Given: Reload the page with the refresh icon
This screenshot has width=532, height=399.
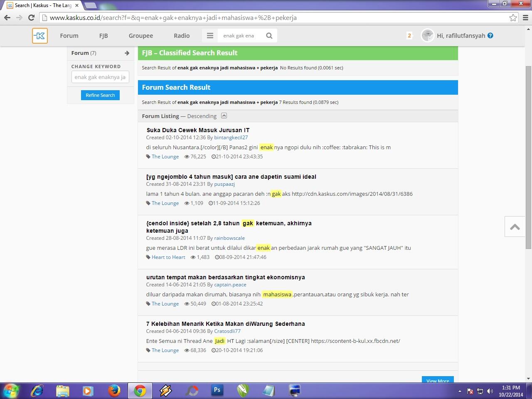Looking at the screenshot, I should (x=31, y=17).
